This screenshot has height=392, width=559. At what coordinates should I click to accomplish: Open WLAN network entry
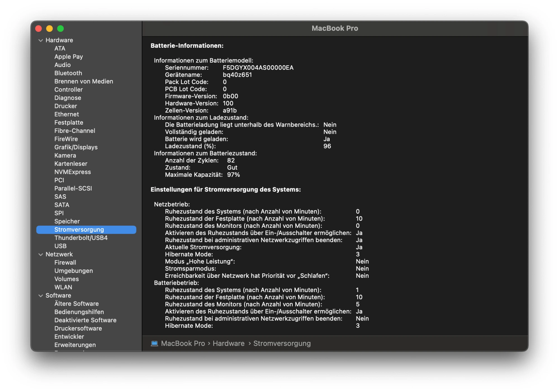point(63,287)
